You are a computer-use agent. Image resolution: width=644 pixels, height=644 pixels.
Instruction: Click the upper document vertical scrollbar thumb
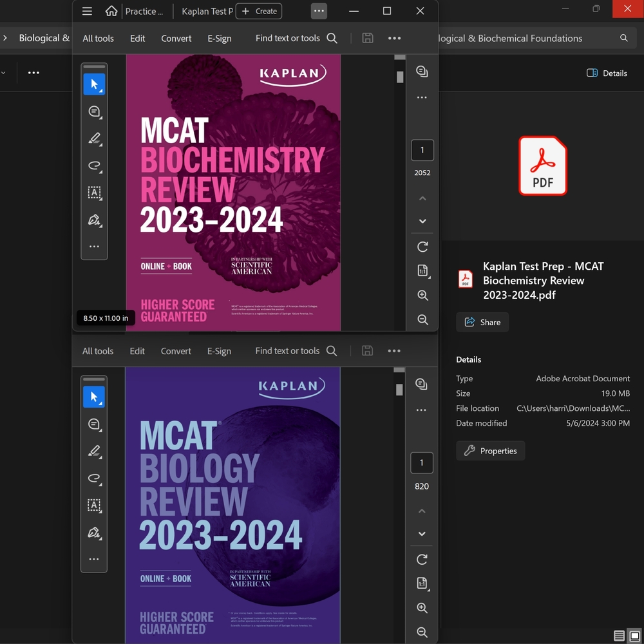400,77
